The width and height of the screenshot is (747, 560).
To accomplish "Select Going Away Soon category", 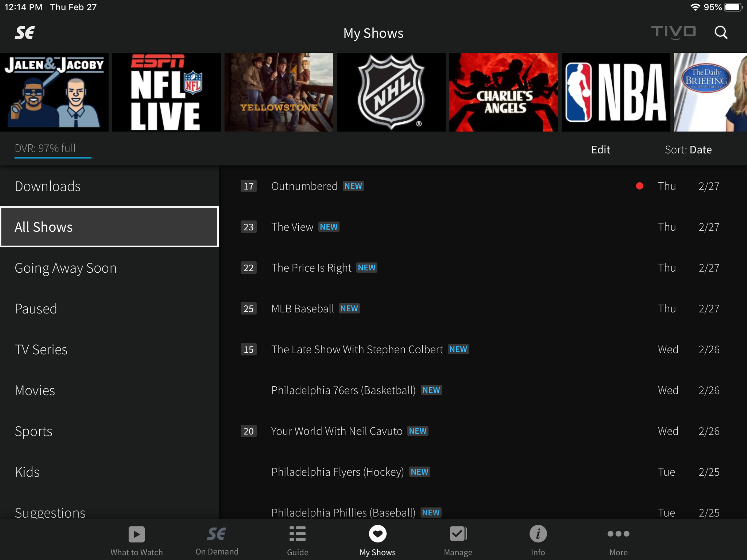I will point(109,268).
